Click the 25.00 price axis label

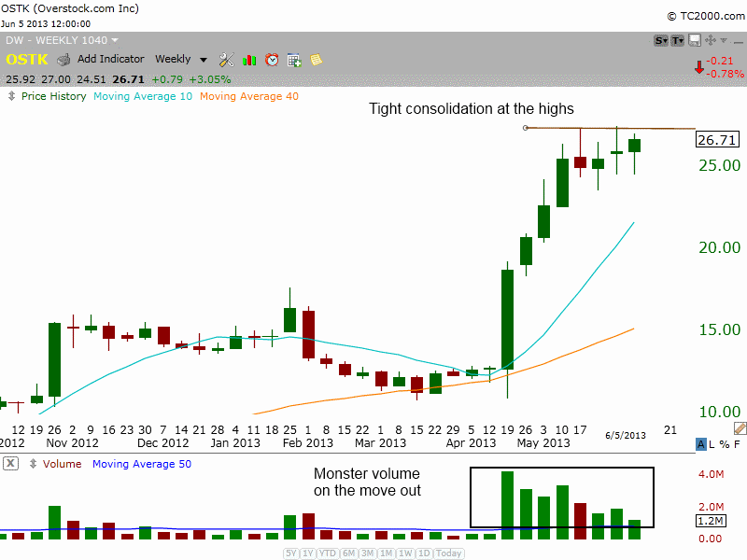(x=719, y=166)
